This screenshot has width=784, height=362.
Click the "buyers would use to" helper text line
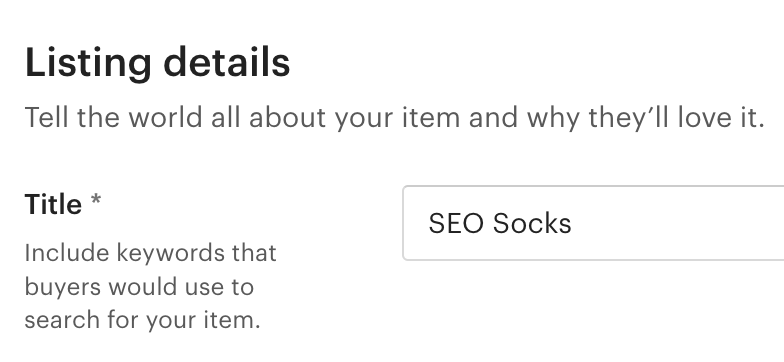[139, 287]
